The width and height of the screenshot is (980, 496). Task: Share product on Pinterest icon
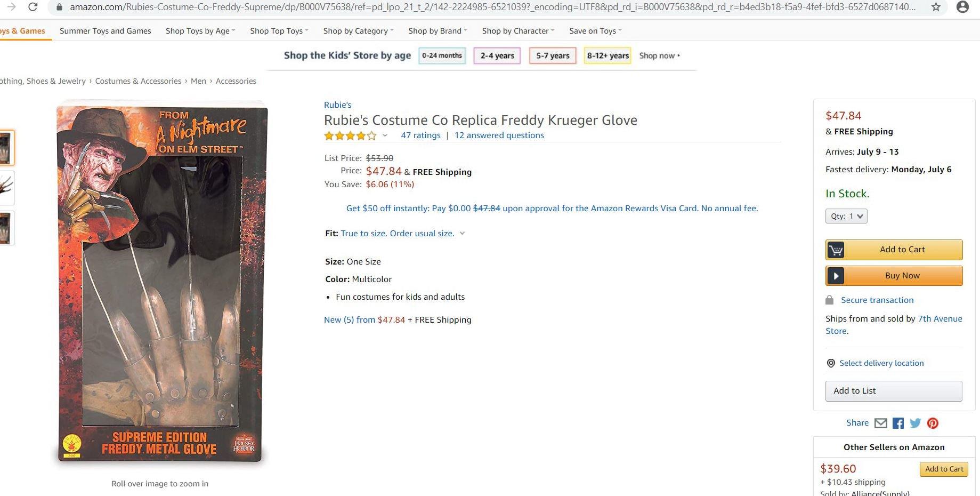pyautogui.click(x=933, y=423)
